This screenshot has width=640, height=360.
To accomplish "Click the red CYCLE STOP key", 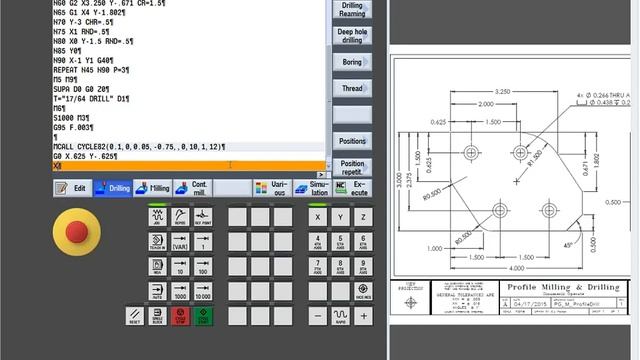I will coord(180,316).
